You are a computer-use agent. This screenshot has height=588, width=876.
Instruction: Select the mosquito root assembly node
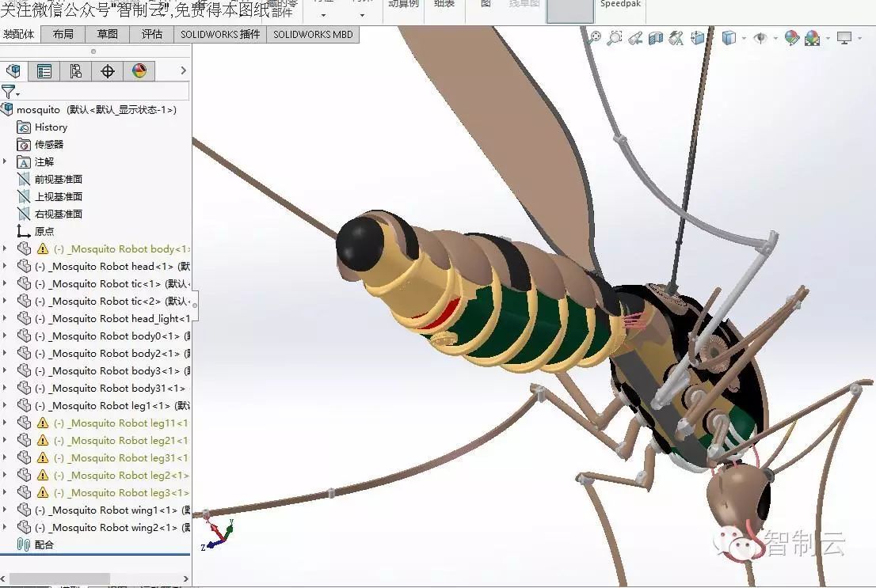click(x=90, y=109)
